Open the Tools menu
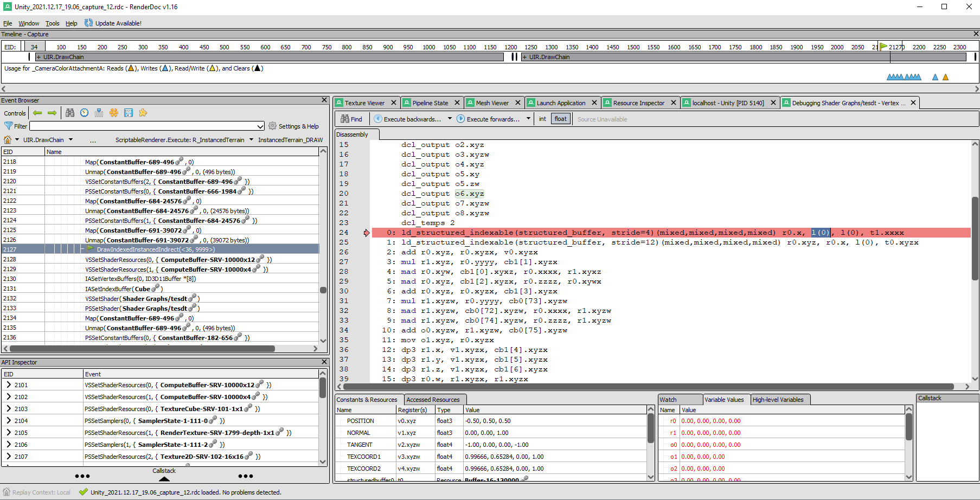 click(x=53, y=23)
